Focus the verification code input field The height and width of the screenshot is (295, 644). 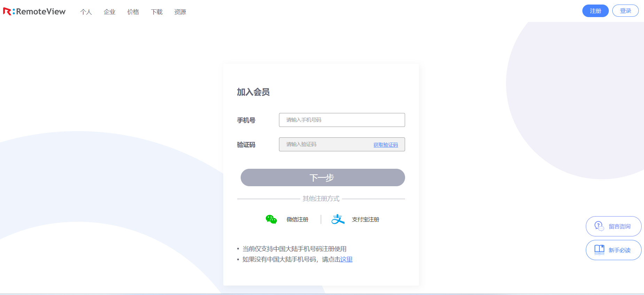click(x=342, y=144)
